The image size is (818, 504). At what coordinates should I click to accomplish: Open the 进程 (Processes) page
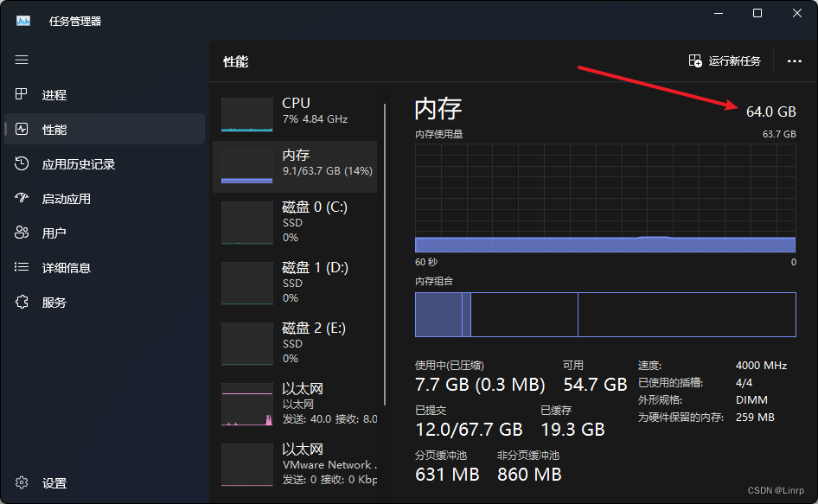pyautogui.click(x=52, y=94)
